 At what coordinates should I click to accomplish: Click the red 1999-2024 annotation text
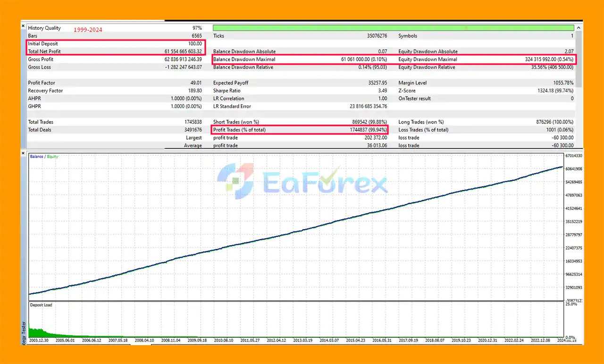(87, 30)
